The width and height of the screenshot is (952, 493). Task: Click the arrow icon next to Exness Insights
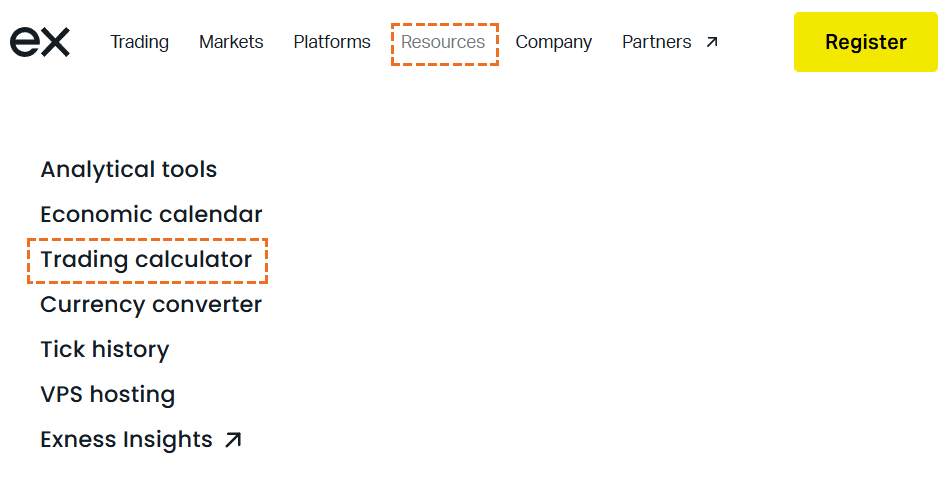[x=233, y=440]
